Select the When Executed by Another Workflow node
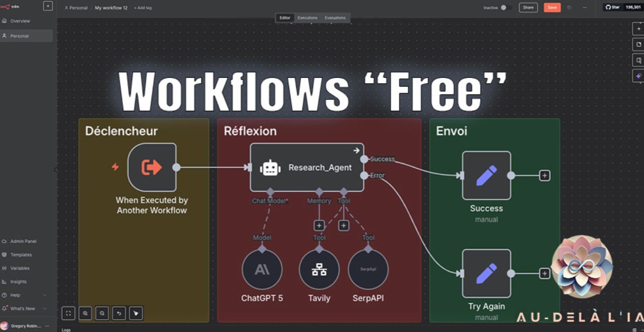The width and height of the screenshot is (644, 332). click(152, 167)
